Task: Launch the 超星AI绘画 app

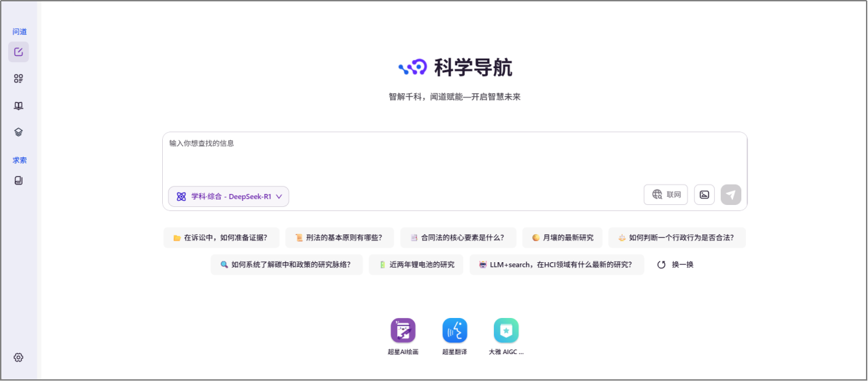Action: [x=403, y=331]
